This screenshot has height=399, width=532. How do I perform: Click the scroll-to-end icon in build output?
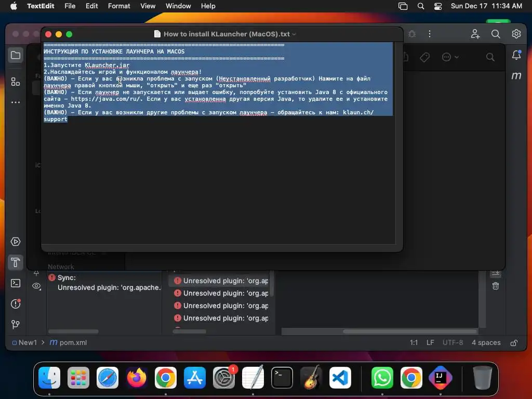coord(496,273)
